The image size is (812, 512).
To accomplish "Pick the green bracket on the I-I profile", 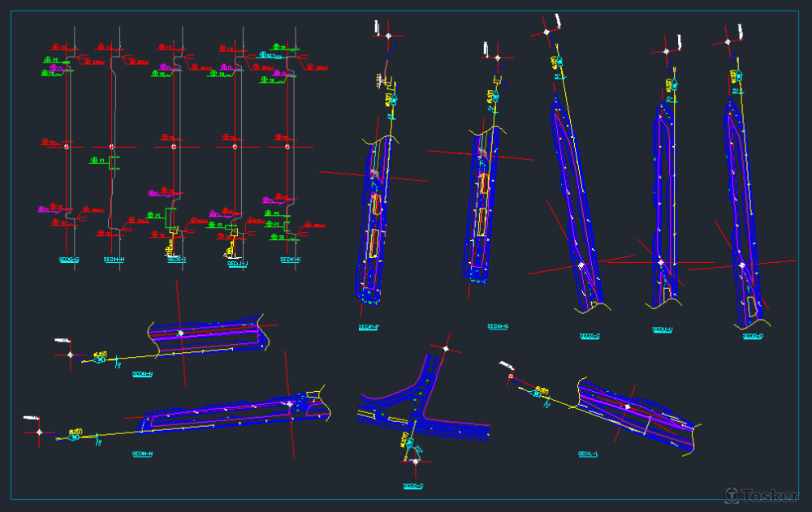I will click(171, 217).
